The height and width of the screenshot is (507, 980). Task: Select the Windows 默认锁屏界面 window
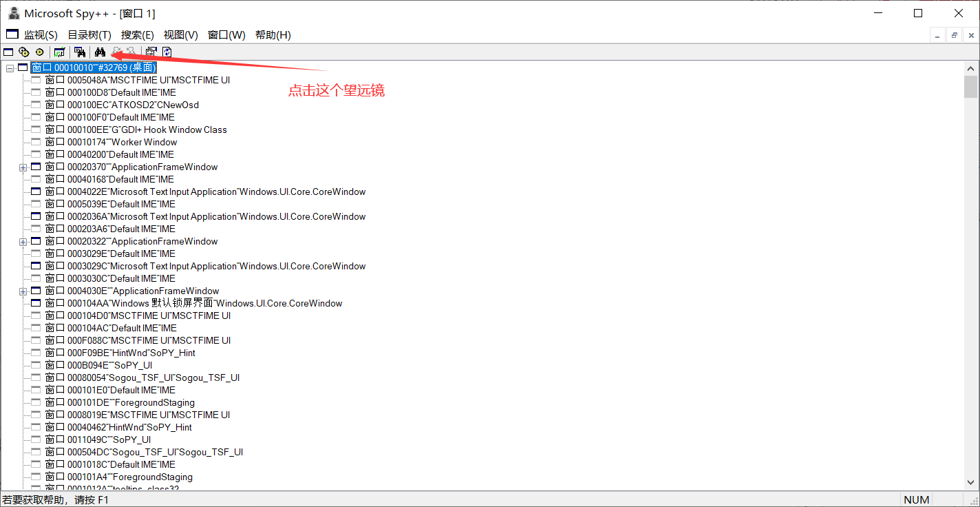pos(193,303)
